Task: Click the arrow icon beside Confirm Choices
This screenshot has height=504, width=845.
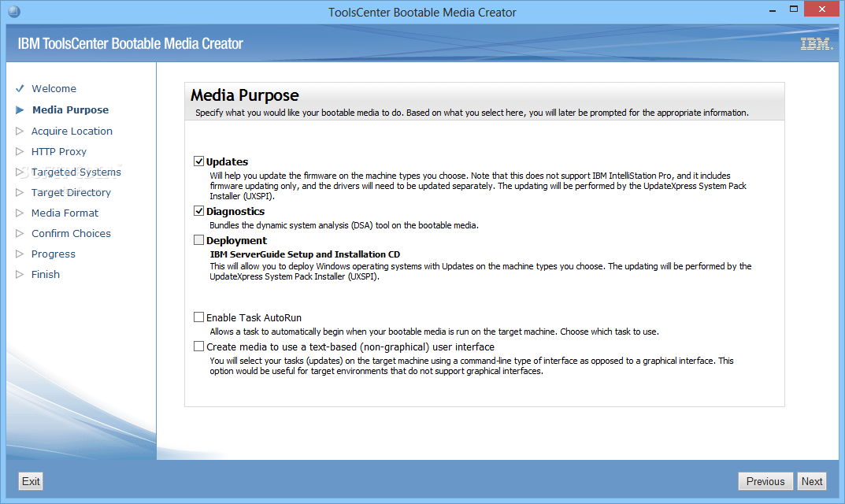Action: coord(20,233)
